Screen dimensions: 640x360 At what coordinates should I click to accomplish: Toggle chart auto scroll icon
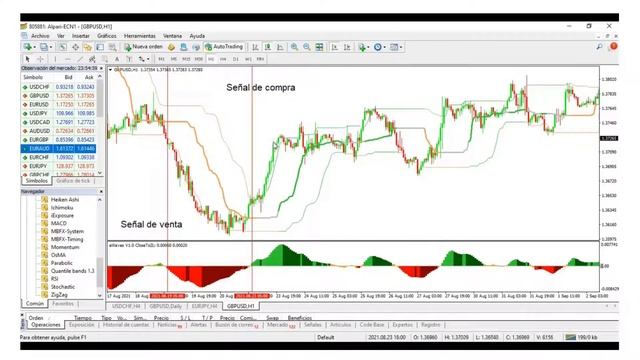tap(335, 47)
